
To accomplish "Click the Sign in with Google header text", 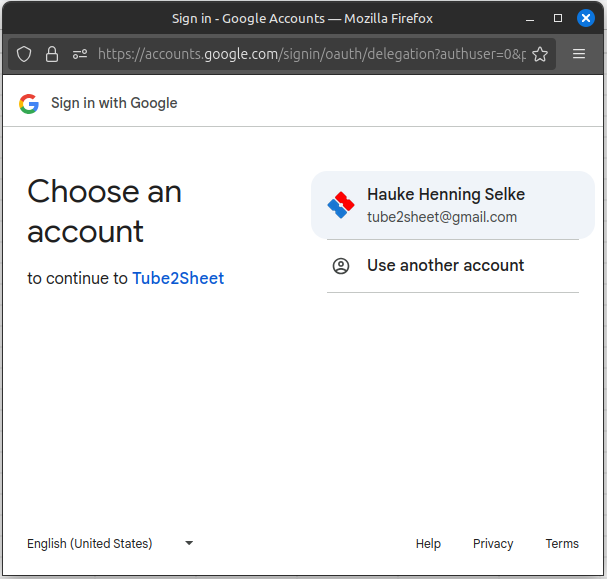I will 114,103.
